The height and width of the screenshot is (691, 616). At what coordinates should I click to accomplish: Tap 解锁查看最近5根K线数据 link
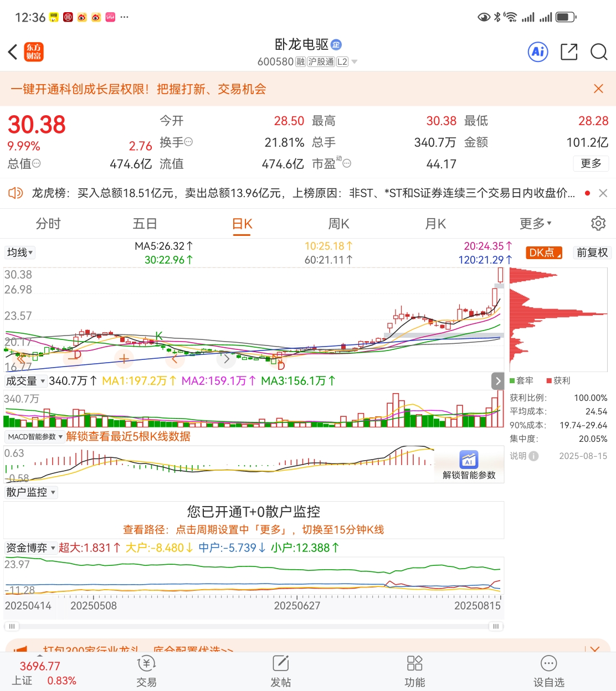pyautogui.click(x=128, y=436)
